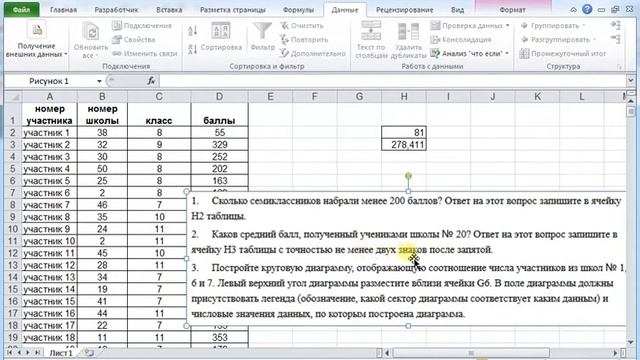640x360 pixels.
Task: Open the Сортировка dialog
Action: pos(221,37)
